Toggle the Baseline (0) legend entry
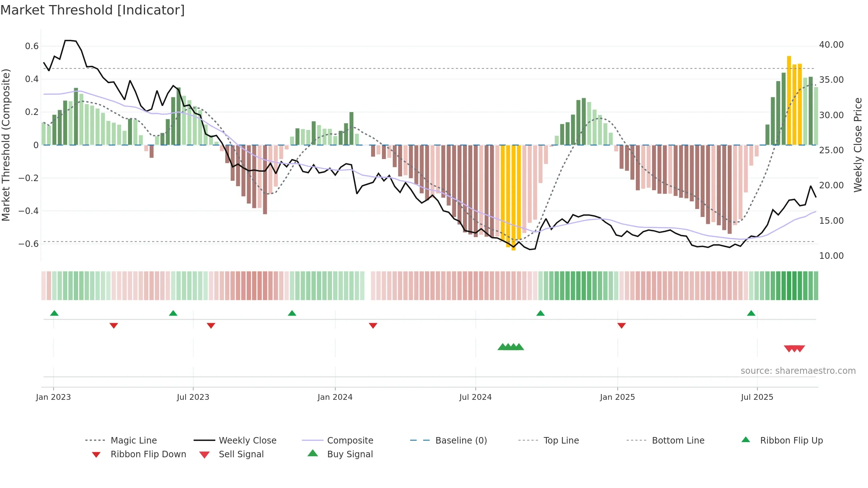Image resolution: width=868 pixels, height=488 pixels. tap(448, 440)
